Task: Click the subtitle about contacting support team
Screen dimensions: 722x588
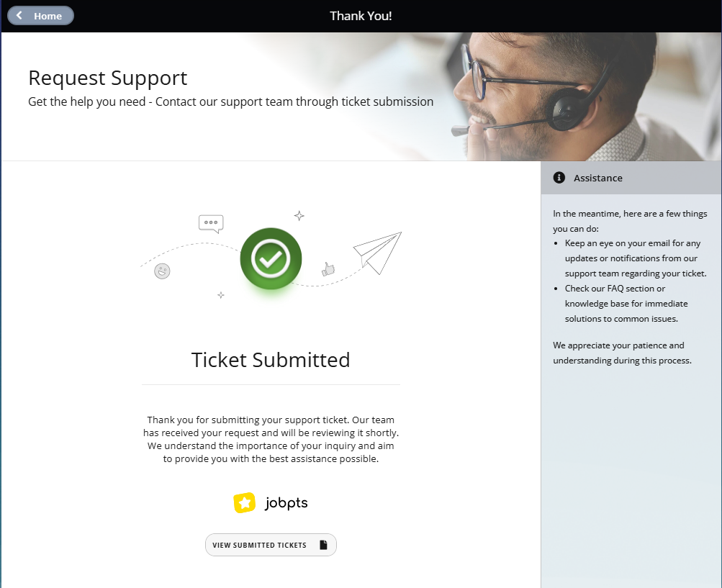Action: tap(230, 101)
